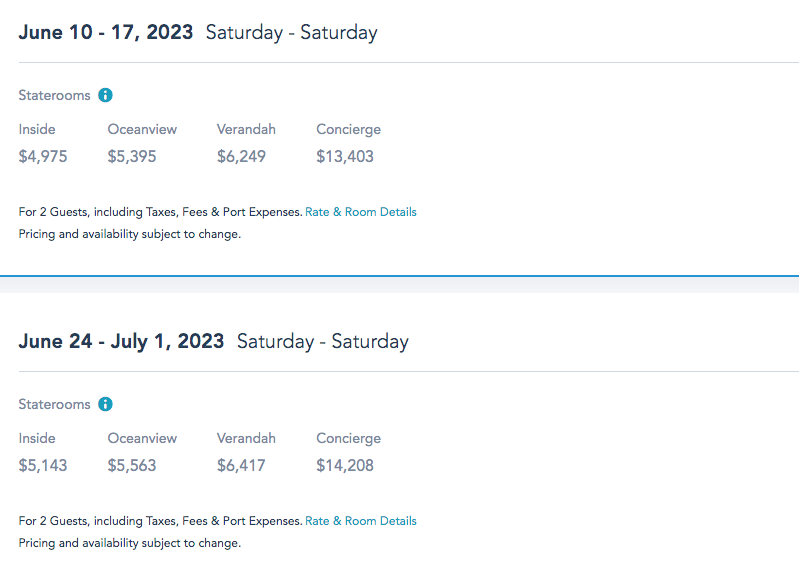Pick the Oceanview stateroom price $5,563
Image resolution: width=799 pixels, height=583 pixels.
click(132, 465)
